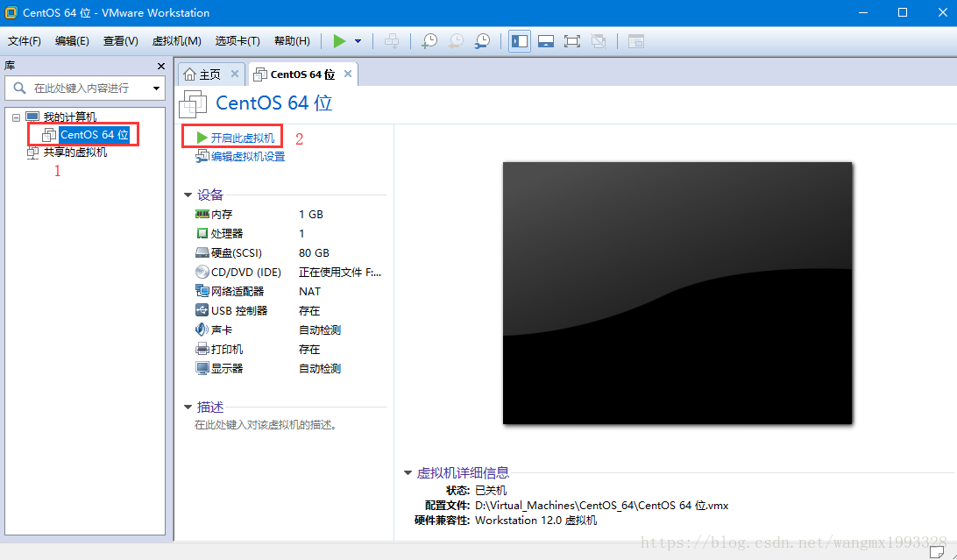Click the search magnifier icon
The height and width of the screenshot is (560, 957).
(19, 89)
